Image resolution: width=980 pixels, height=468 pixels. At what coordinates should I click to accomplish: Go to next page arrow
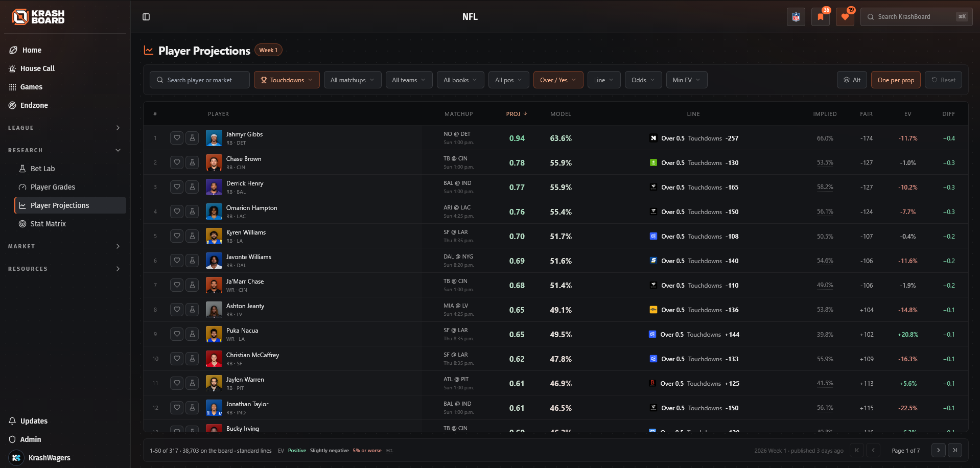[938, 450]
